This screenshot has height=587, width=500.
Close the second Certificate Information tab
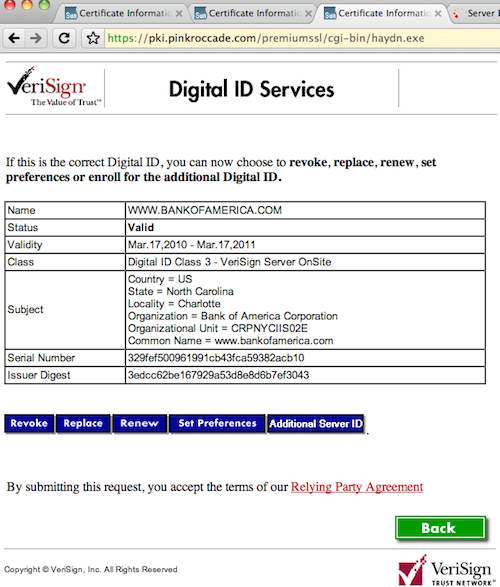[309, 14]
